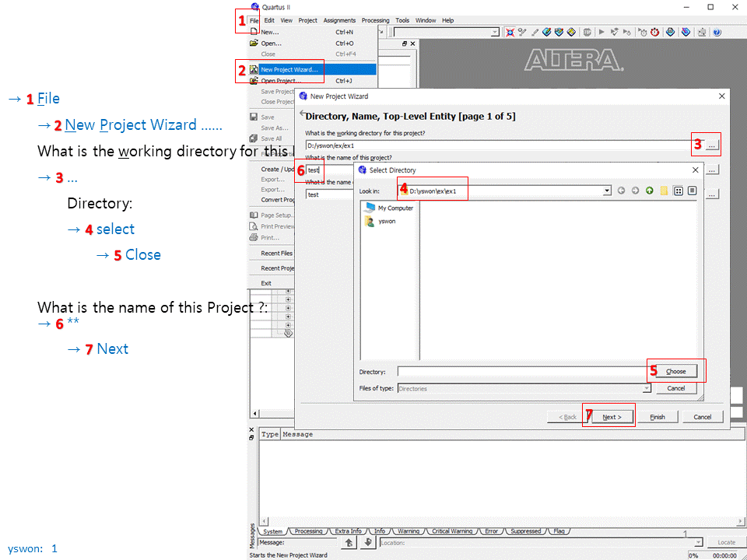Select yswon folder in directory sidebar

(381, 222)
